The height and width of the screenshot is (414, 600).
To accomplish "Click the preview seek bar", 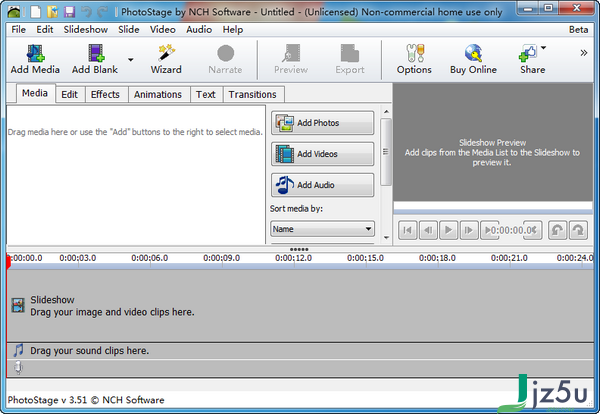I will pyautogui.click(x=493, y=212).
